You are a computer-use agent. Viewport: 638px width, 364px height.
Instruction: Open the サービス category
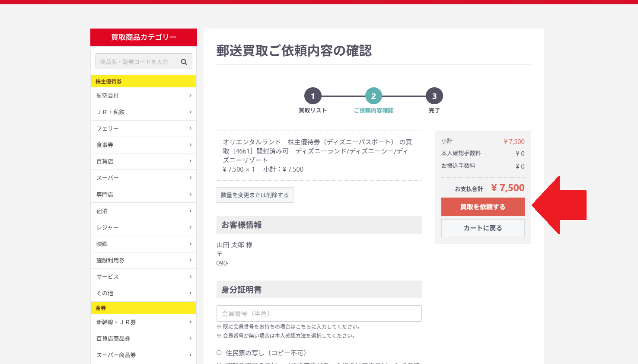(x=144, y=277)
